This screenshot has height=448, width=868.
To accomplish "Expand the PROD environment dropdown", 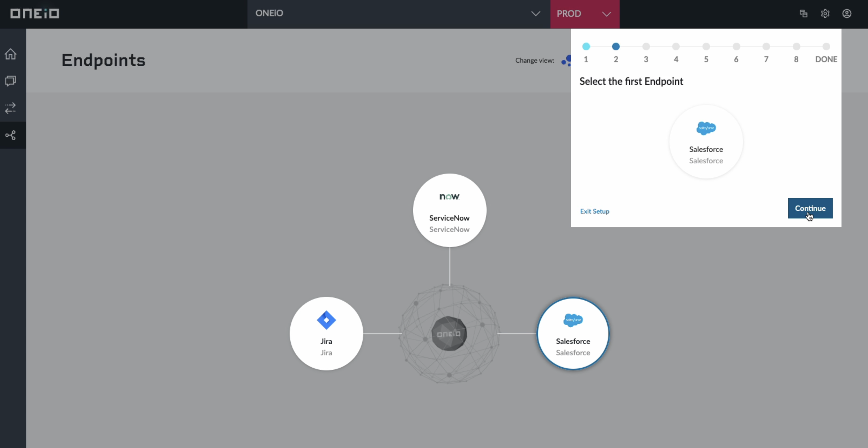I will tap(585, 14).
